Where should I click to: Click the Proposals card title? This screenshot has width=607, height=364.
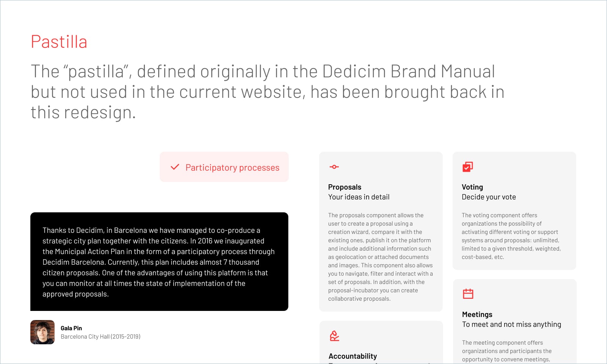(x=344, y=187)
